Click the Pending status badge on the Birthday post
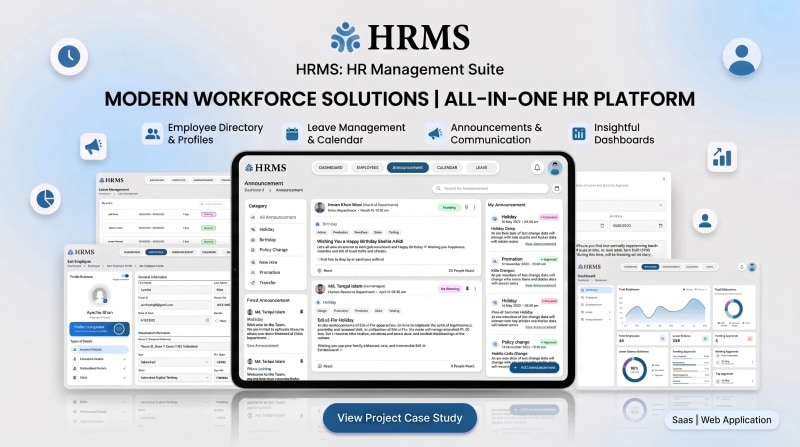 click(449, 208)
